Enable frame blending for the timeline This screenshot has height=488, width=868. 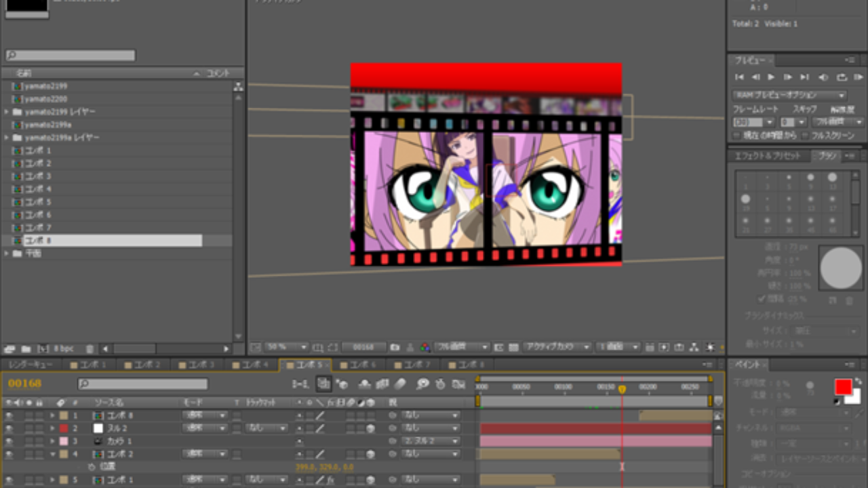tap(382, 384)
